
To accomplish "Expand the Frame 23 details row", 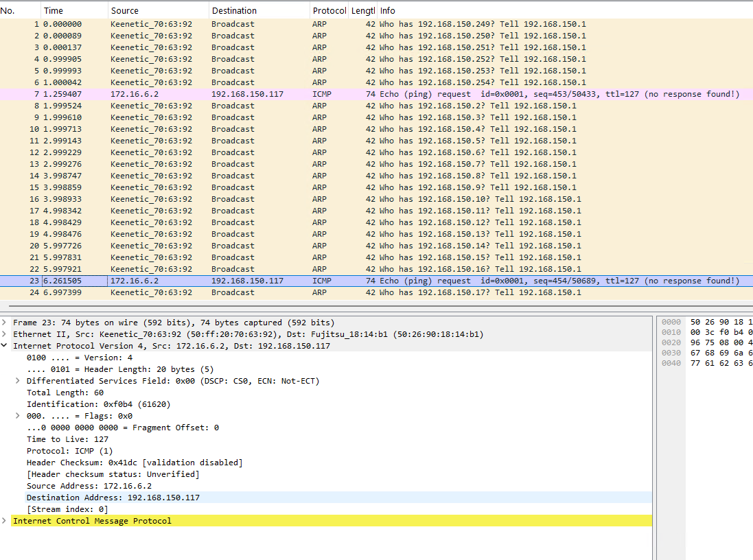I will [x=5, y=323].
